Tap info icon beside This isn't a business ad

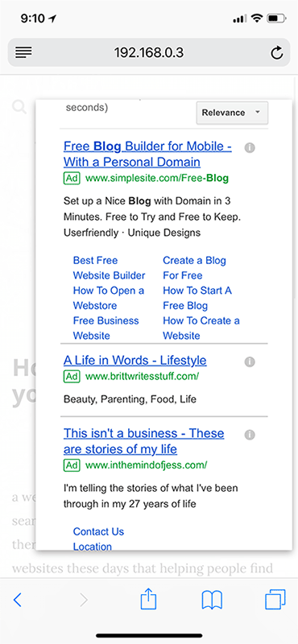point(250,435)
